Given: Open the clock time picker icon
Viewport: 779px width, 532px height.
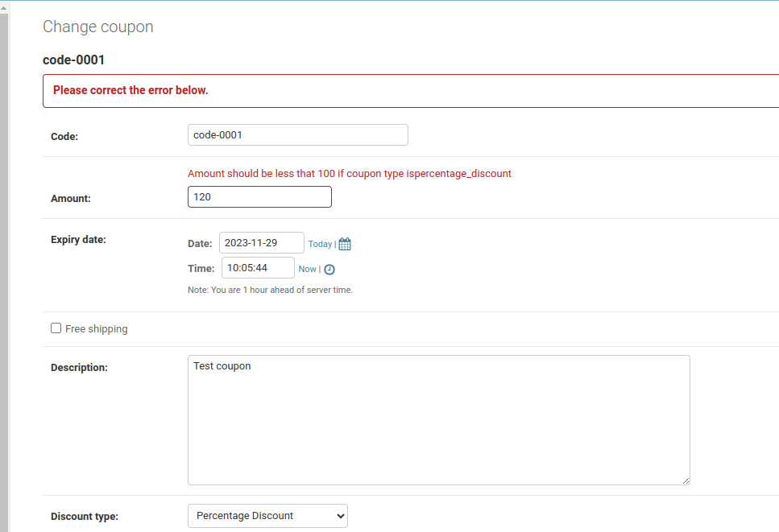Looking at the screenshot, I should [x=329, y=269].
